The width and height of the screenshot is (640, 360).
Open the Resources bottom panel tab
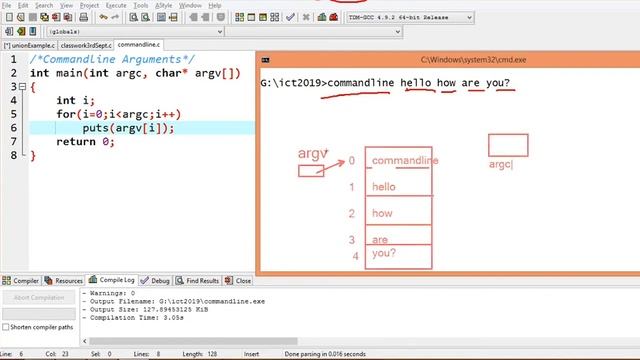click(x=64, y=280)
